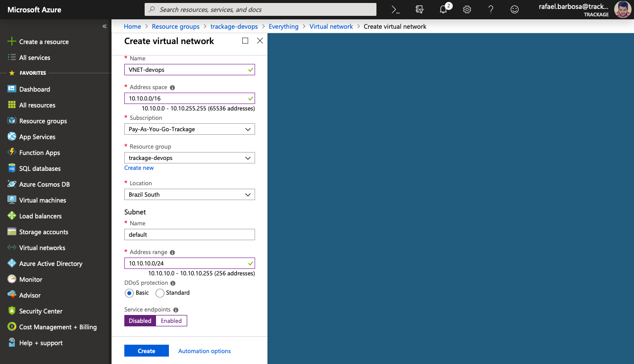Viewport: 634px width, 364px height.
Task: Click the All services list icon
Action: 12,57
